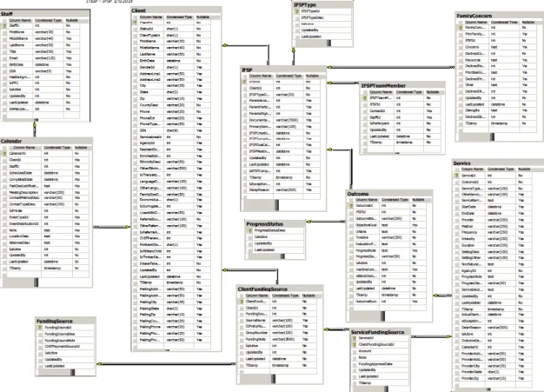The height and width of the screenshot is (392, 544).
Task: Click the key icon beside ProgressStatusDesc
Action: 249,230
